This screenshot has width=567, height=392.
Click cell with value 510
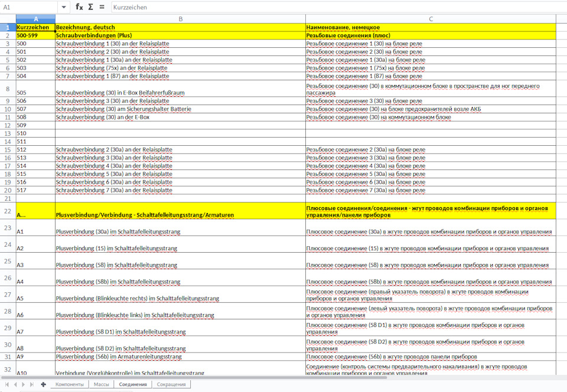35,133
